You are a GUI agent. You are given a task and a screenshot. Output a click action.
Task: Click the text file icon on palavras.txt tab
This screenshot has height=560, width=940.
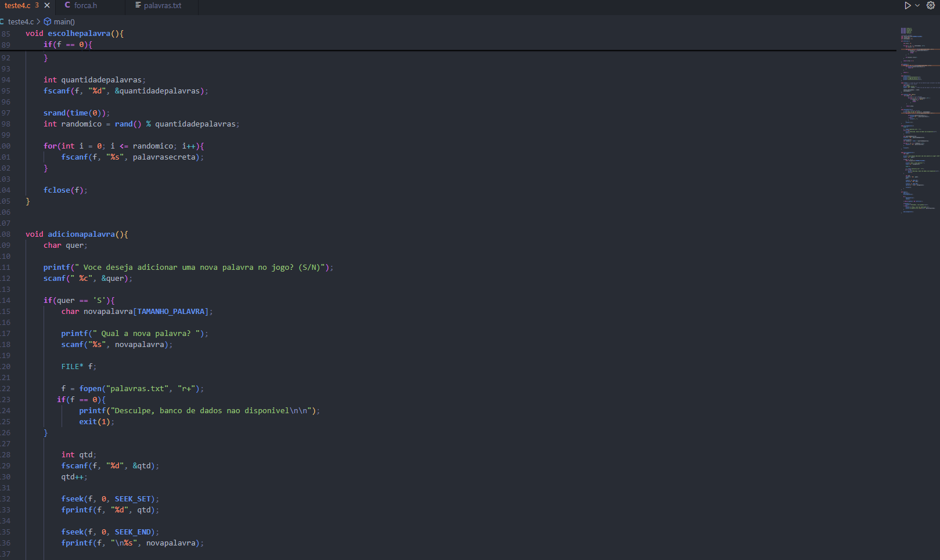(x=138, y=5)
